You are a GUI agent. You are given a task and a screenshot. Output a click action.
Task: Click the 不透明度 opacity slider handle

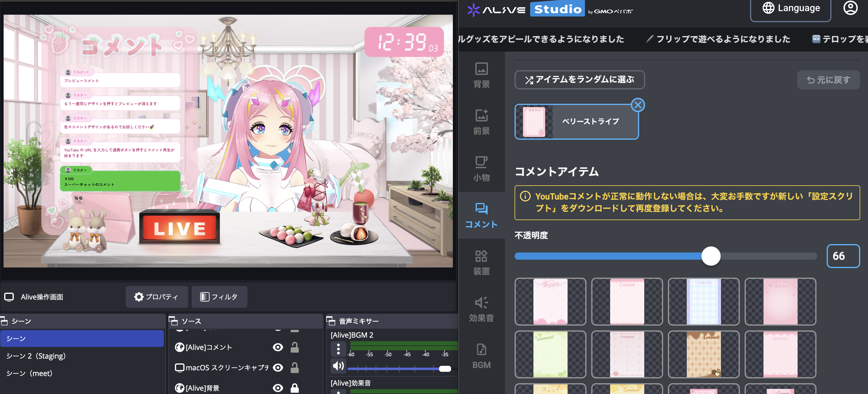(x=711, y=256)
